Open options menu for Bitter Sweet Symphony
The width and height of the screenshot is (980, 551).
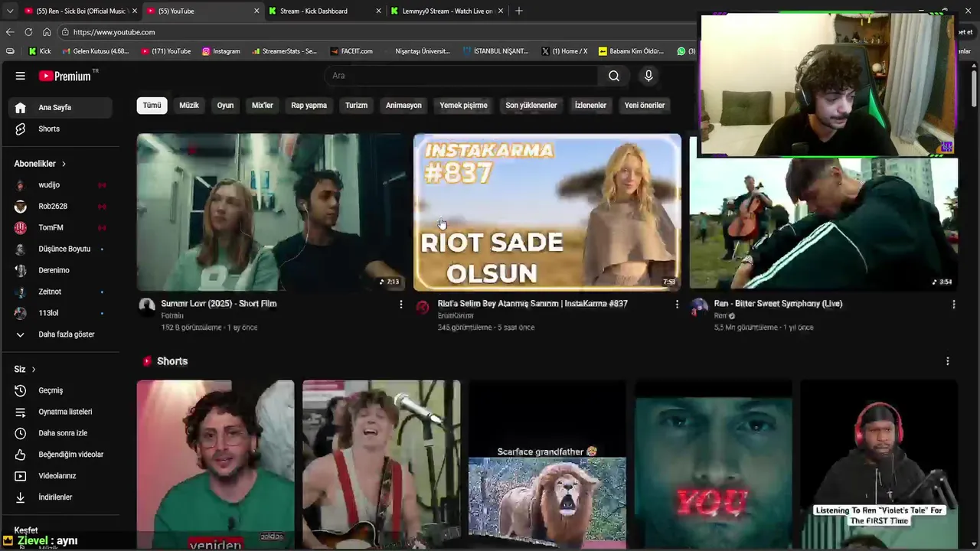[953, 305]
